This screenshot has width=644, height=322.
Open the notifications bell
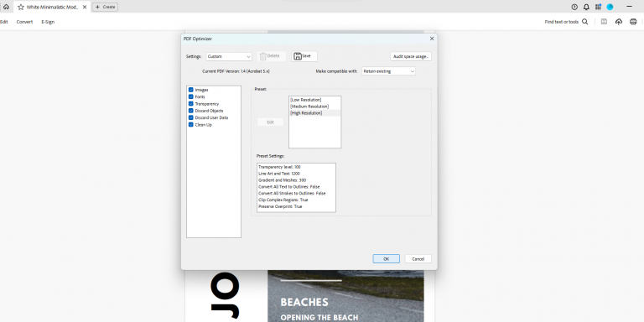(x=586, y=7)
